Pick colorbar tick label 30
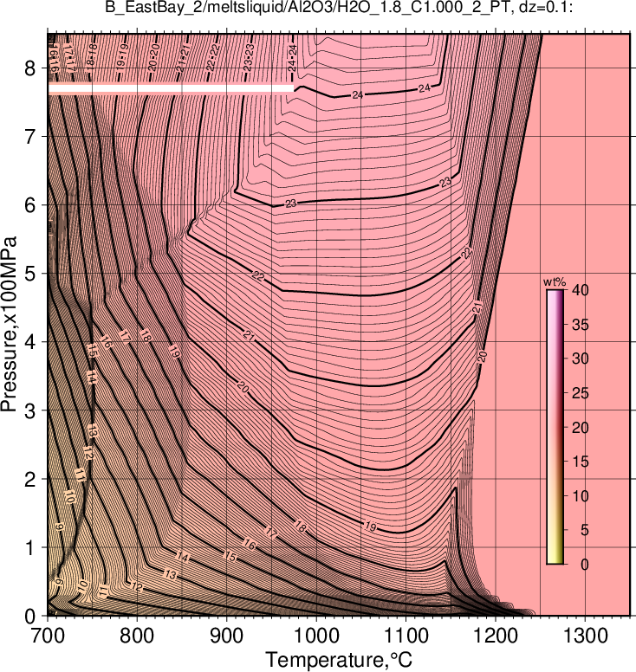The width and height of the screenshot is (636, 672). point(581,359)
